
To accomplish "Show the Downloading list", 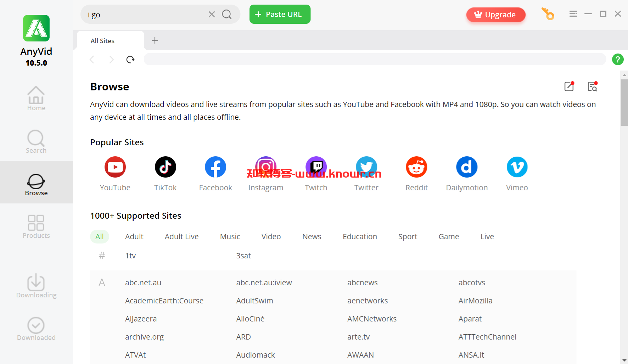I will click(x=36, y=286).
